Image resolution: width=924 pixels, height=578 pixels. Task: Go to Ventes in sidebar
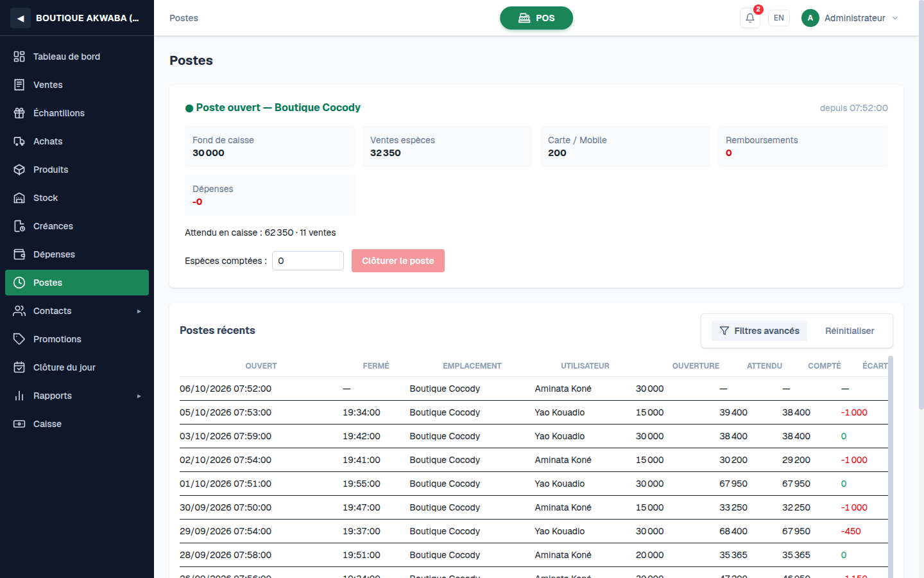[x=77, y=85]
